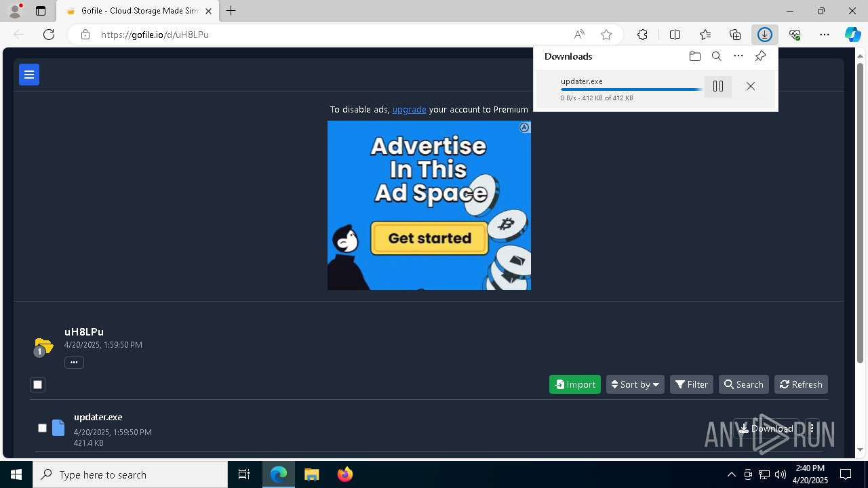Click the site lock info icon
The image size is (868, 488).
coord(85,35)
